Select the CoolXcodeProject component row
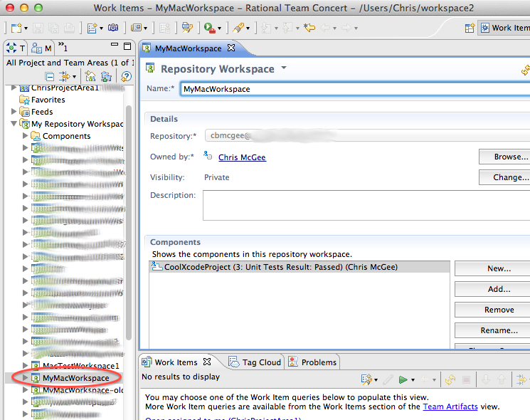The image size is (530, 420). pos(300,267)
